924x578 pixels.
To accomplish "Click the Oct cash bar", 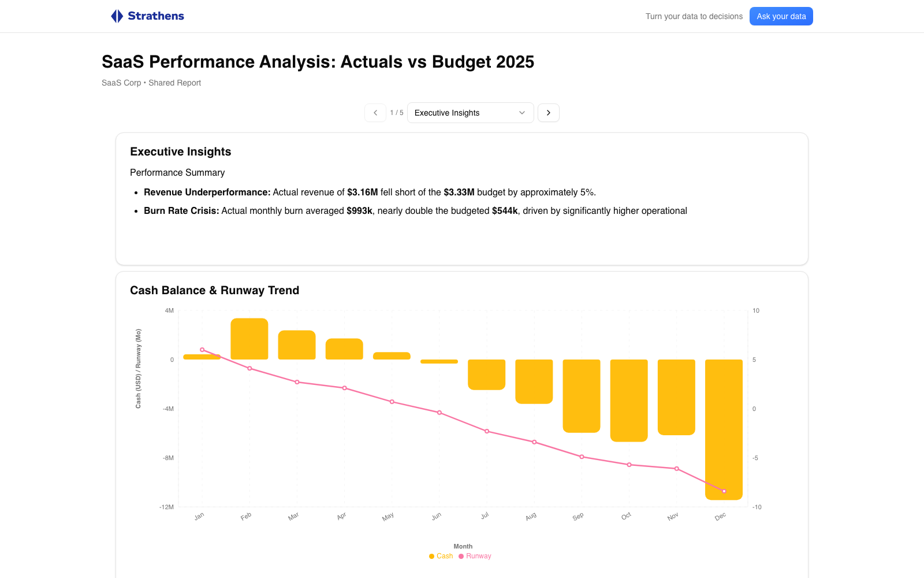I will tap(629, 401).
